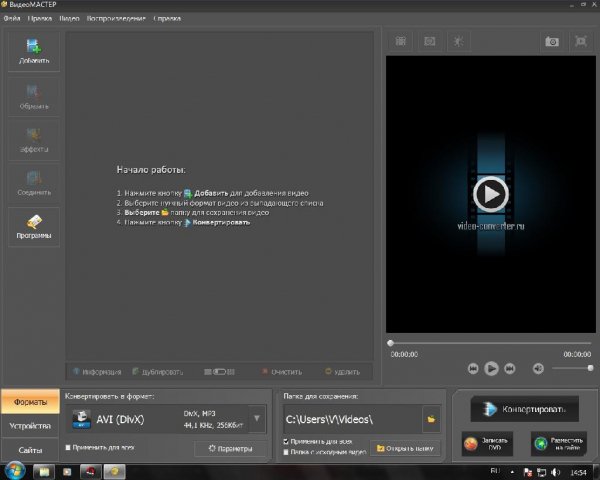
Task: Open the Справка menu
Action: (167, 18)
